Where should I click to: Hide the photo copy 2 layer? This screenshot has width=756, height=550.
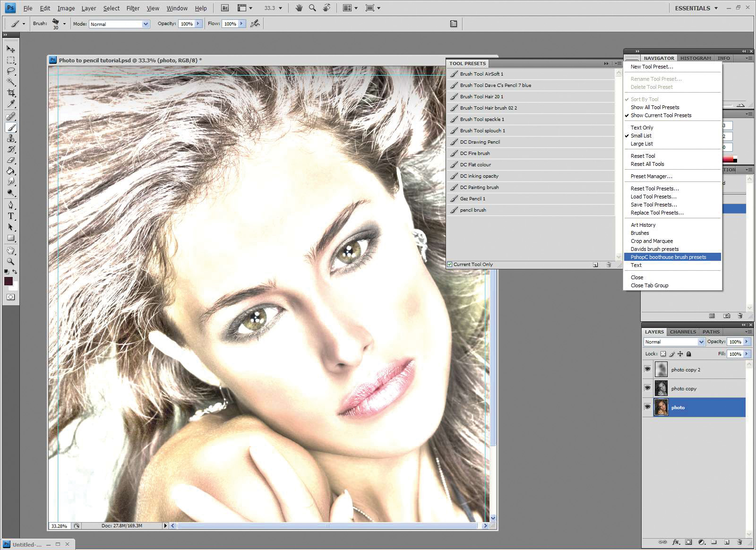[x=647, y=369]
